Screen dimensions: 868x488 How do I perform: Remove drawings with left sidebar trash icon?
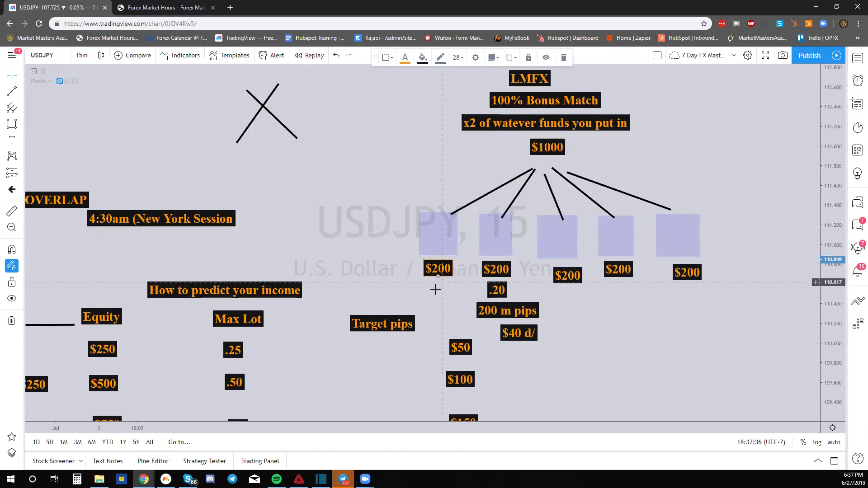click(x=12, y=321)
